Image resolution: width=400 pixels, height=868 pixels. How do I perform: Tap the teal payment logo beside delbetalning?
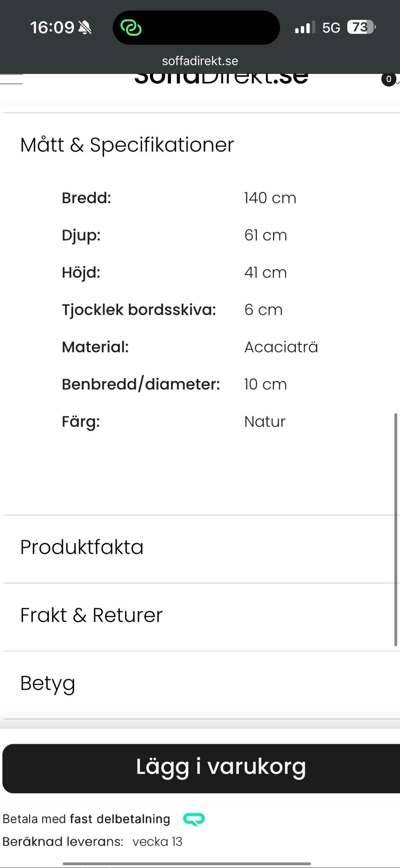pyautogui.click(x=194, y=819)
